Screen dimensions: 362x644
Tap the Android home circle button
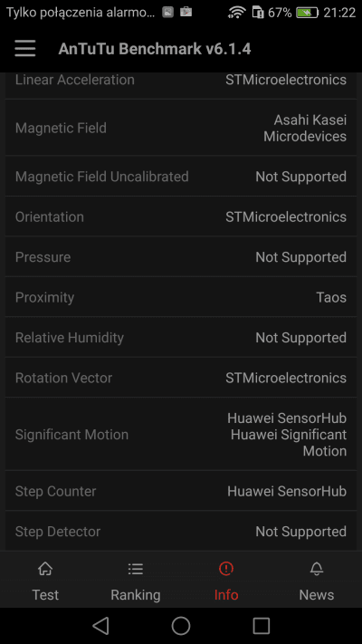click(x=181, y=626)
